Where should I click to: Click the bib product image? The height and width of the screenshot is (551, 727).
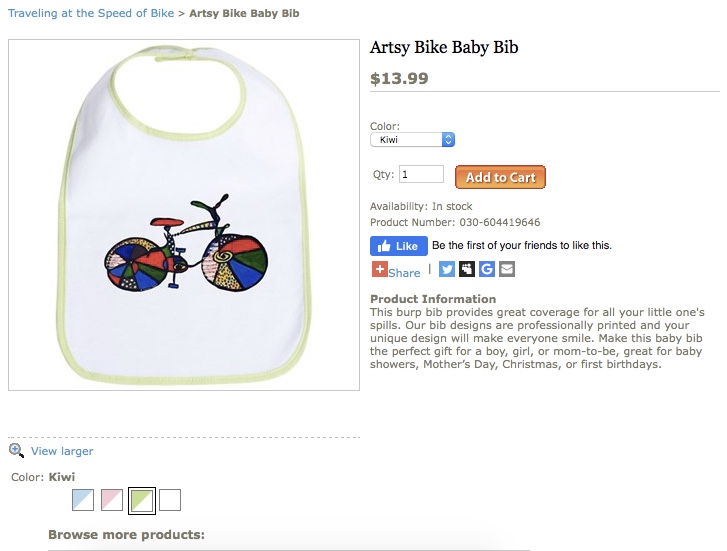[184, 215]
